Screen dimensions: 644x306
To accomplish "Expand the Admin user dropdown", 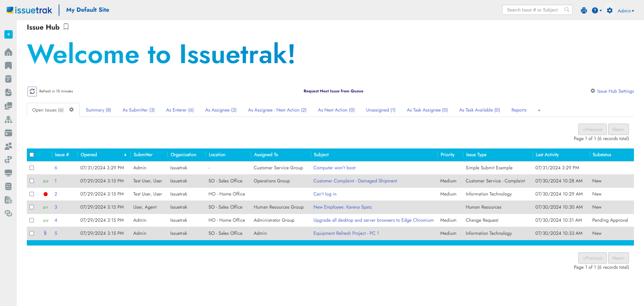I will click(x=626, y=11).
